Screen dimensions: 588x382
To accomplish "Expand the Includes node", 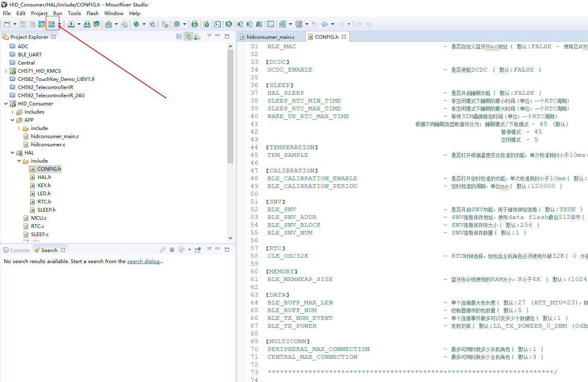I will point(12,112).
